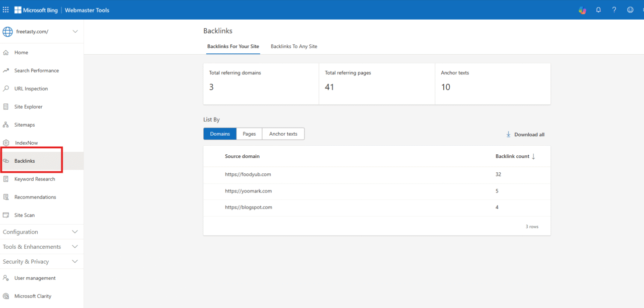Screen dimensions: 644x308
Task: List backlinks by Pages
Action: coord(249,134)
